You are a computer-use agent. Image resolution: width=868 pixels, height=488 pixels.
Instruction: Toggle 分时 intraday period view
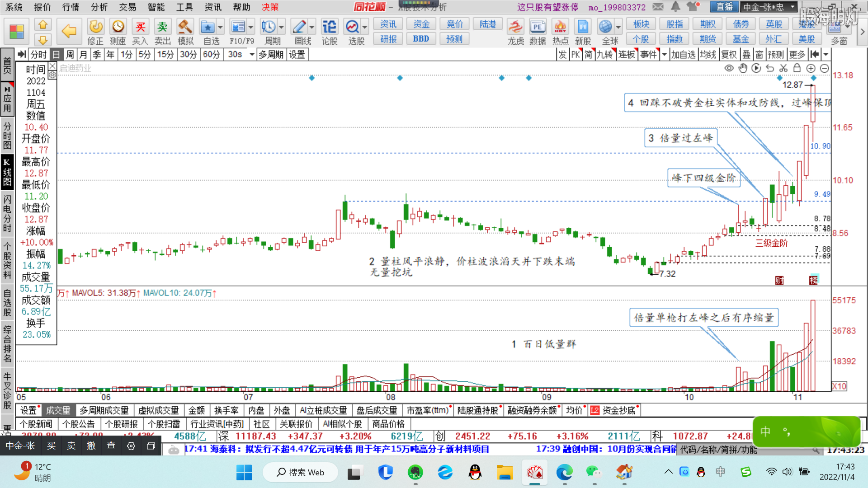click(38, 55)
